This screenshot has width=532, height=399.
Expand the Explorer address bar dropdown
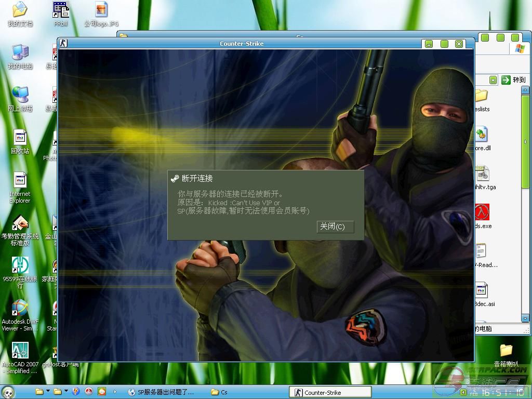click(x=493, y=80)
